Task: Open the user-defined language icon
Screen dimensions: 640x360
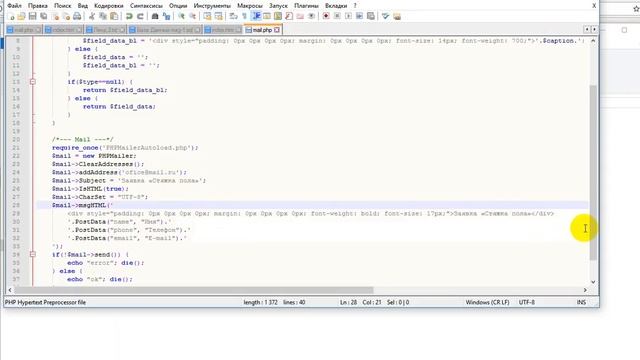Action: pos(267,16)
